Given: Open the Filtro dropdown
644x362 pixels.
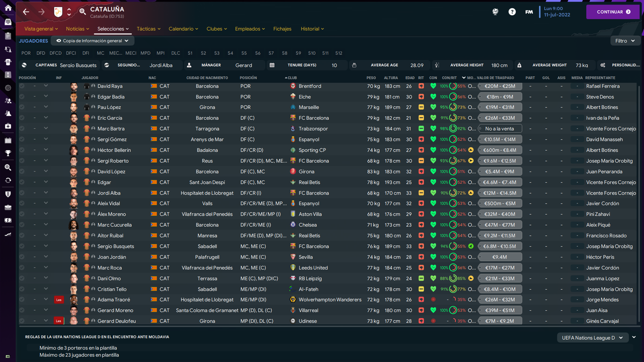Looking at the screenshot, I should [x=625, y=41].
